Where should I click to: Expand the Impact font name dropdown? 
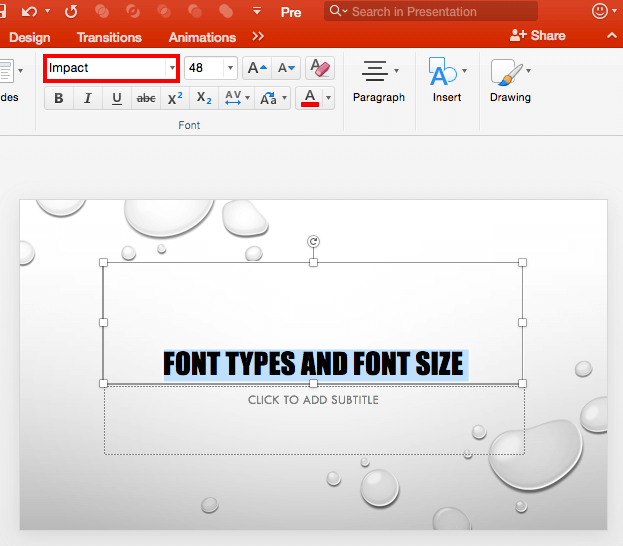tap(172, 68)
